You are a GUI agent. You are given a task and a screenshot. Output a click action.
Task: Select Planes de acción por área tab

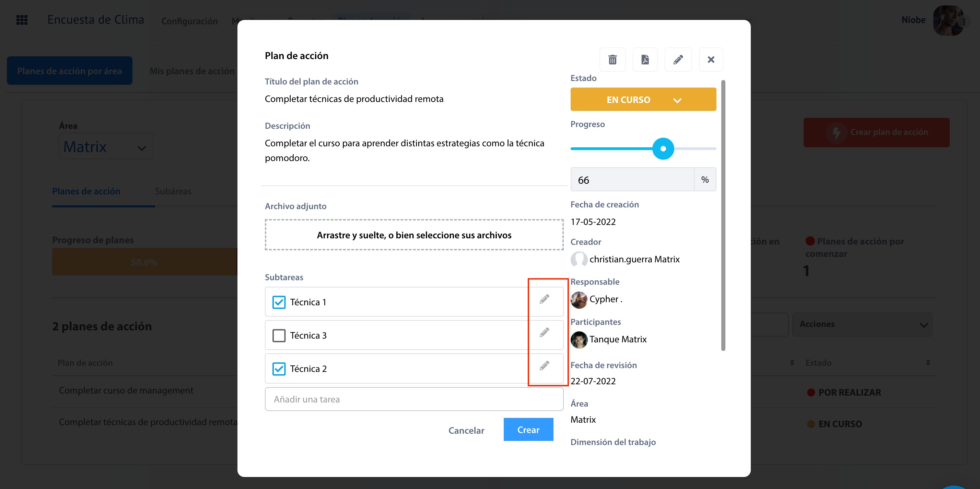70,71
